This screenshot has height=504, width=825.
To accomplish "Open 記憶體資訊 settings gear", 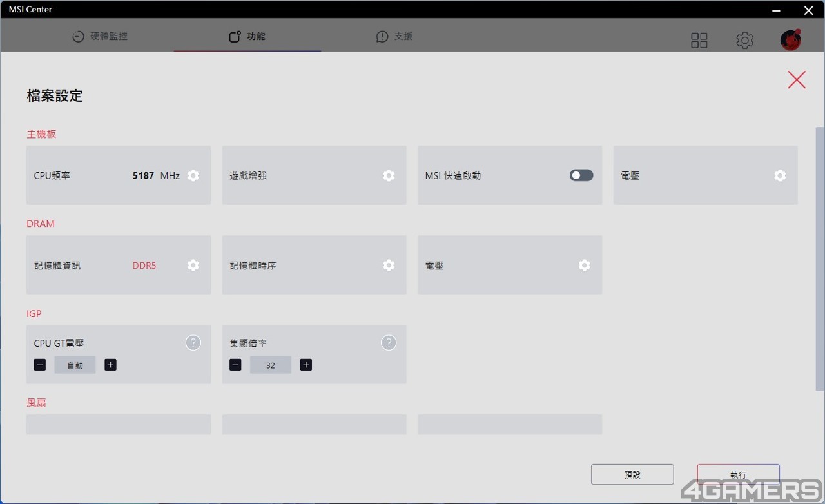I will [193, 265].
